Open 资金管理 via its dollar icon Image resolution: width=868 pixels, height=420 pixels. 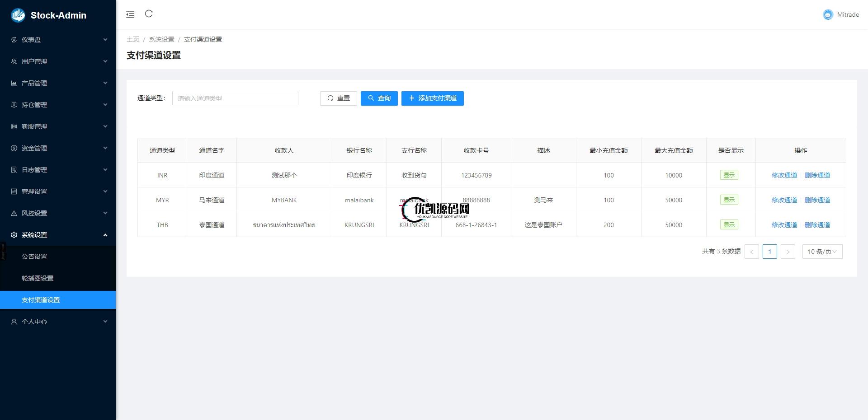click(x=13, y=148)
